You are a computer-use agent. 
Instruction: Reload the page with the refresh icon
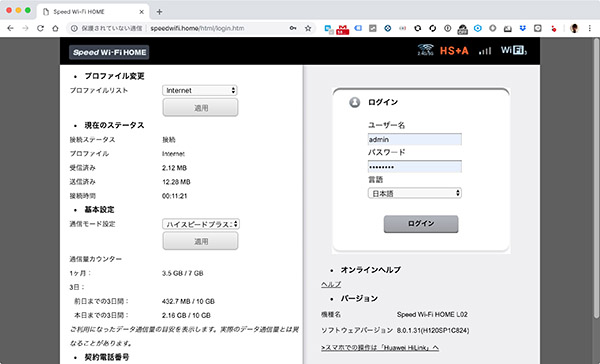[40, 28]
